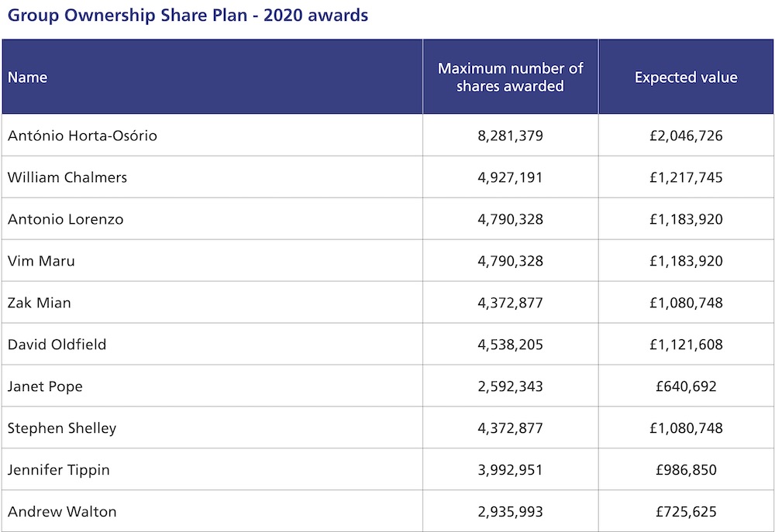Click the Antonio Lorenzo name cell

coord(65,219)
